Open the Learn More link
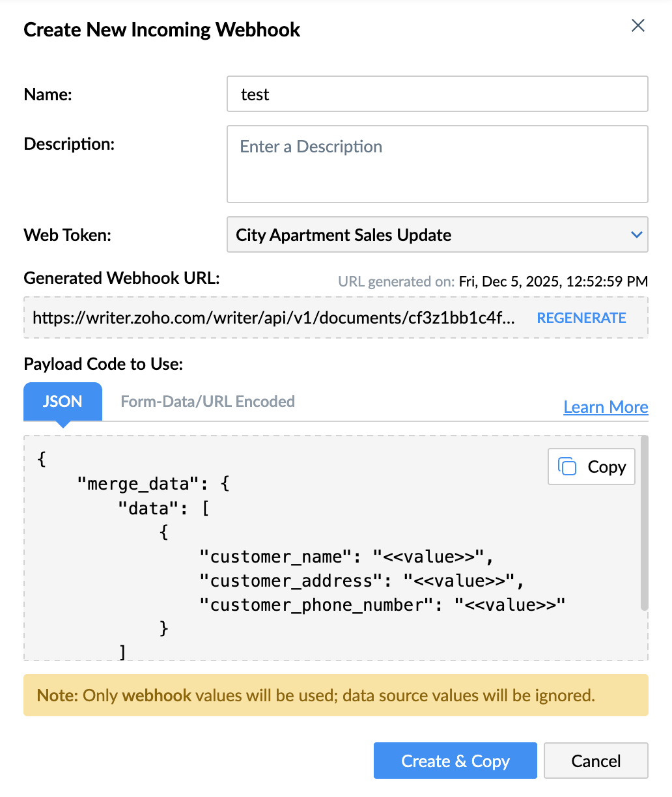The image size is (672, 797). pos(606,407)
